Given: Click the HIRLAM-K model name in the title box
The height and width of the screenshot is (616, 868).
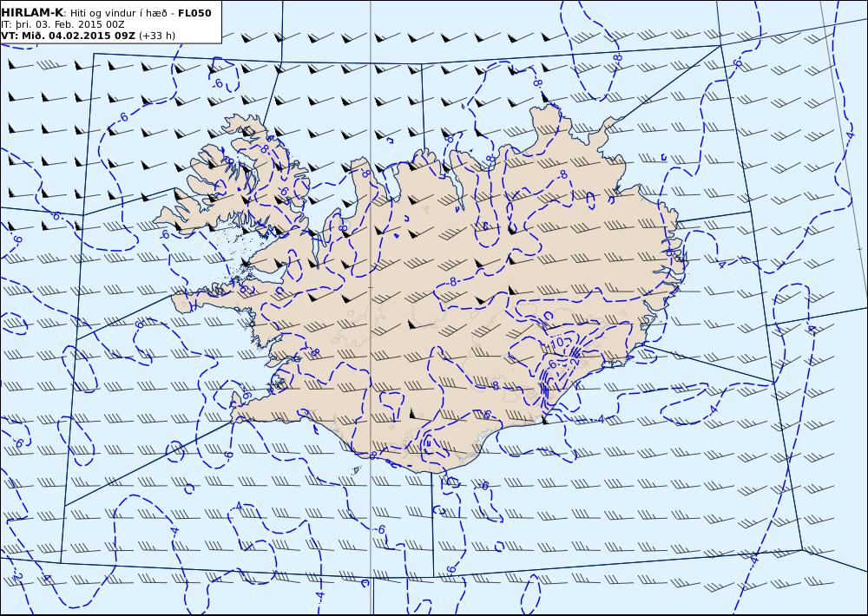Looking at the screenshot, I should (x=32, y=13).
